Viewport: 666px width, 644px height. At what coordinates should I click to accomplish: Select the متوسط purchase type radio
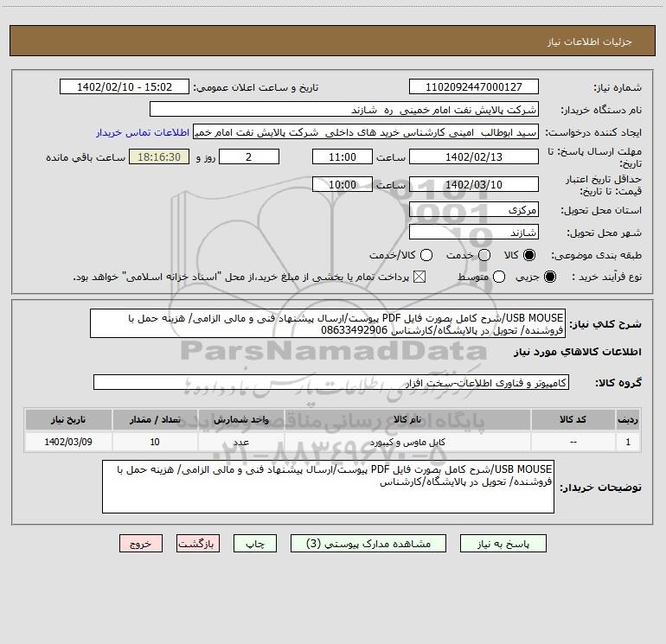[499, 277]
